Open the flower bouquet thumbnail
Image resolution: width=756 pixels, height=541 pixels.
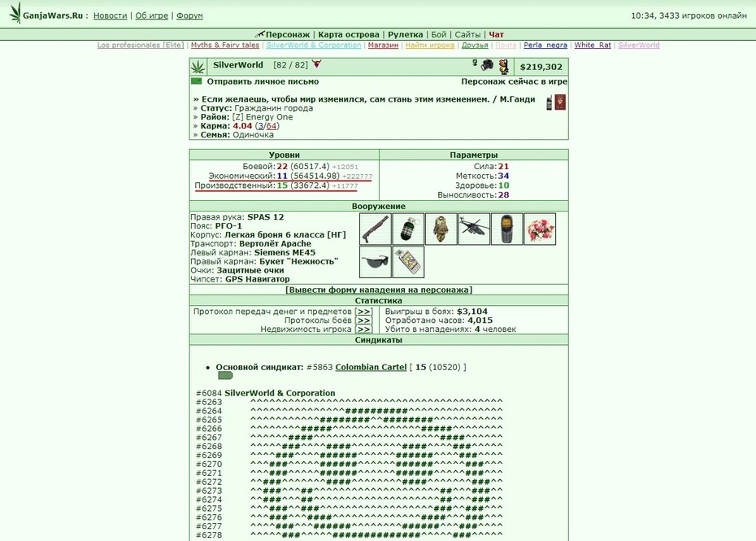(x=540, y=229)
